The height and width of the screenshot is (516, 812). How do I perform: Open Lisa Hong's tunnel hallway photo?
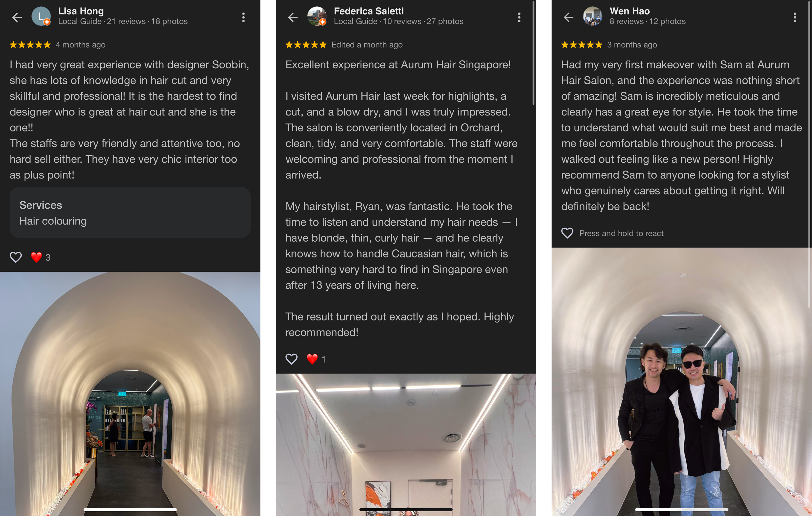130,394
